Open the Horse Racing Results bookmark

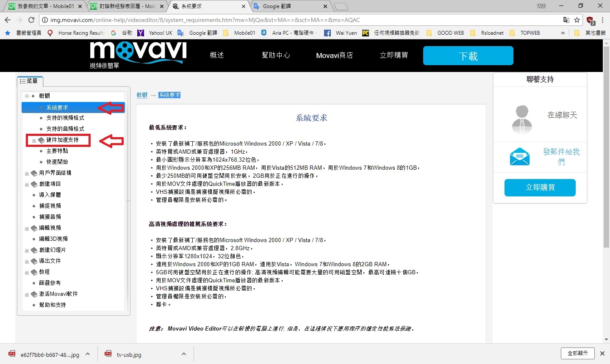coord(75,33)
